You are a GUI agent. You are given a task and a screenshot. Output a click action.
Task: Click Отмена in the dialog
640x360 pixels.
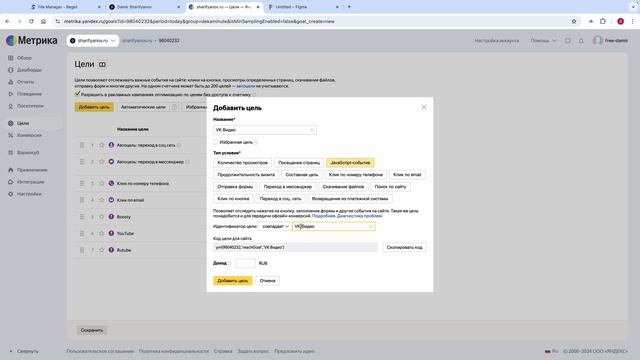coord(267,281)
